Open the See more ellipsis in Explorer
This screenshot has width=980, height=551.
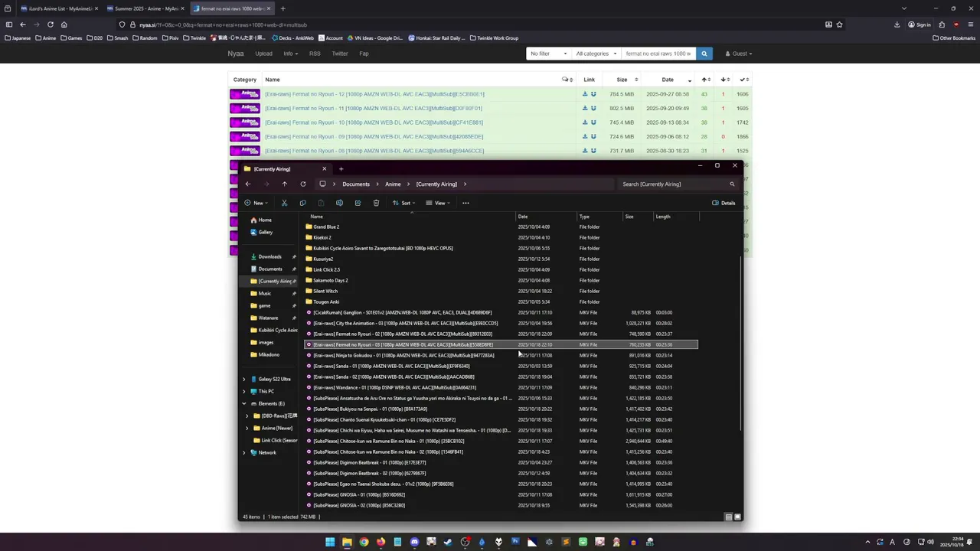[x=465, y=203]
